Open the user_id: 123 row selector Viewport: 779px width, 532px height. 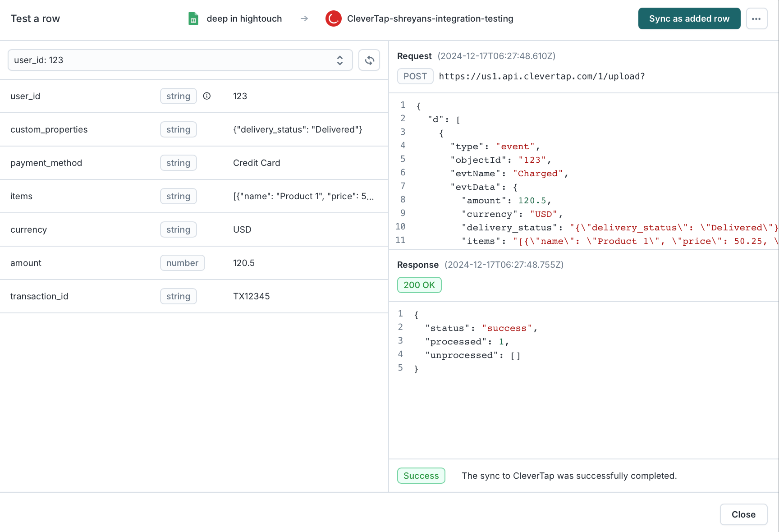(180, 60)
